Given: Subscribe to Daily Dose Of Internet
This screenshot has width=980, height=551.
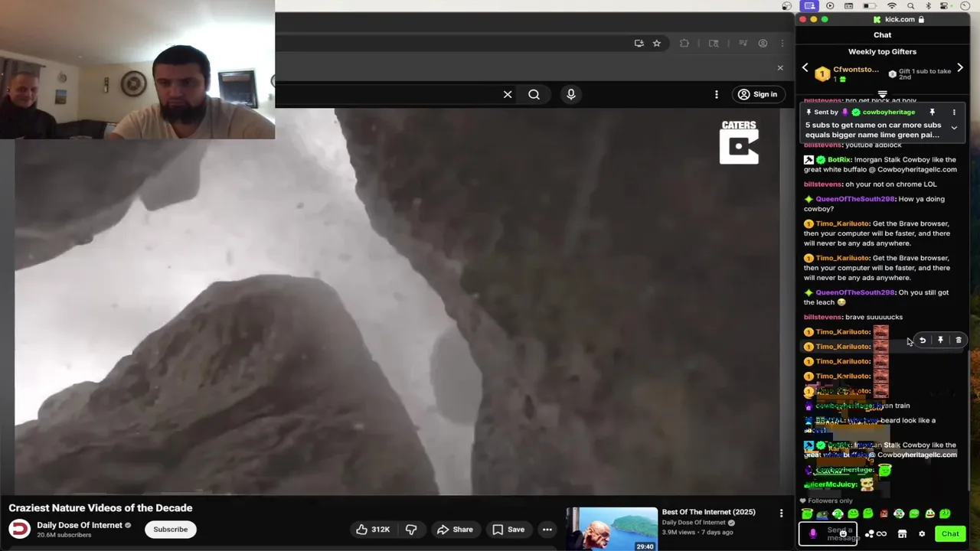Looking at the screenshot, I should tap(171, 530).
